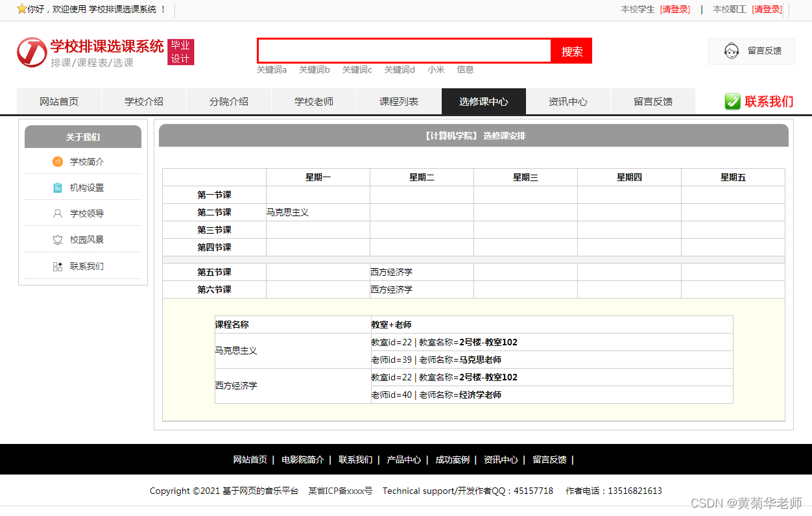This screenshot has height=516, width=812.
Task: Click the grid icon beside sidebar 联系我们
Action: (x=58, y=266)
